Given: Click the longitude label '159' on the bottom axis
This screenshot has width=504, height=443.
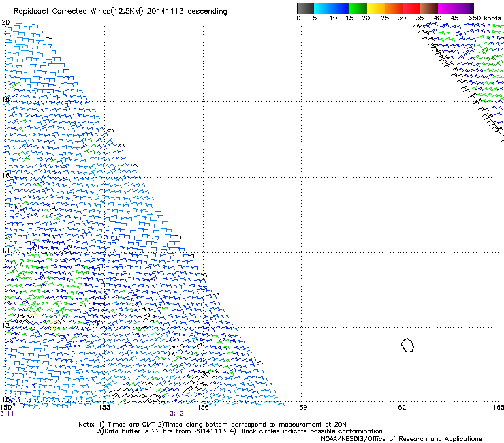Looking at the screenshot, I should click(301, 408).
